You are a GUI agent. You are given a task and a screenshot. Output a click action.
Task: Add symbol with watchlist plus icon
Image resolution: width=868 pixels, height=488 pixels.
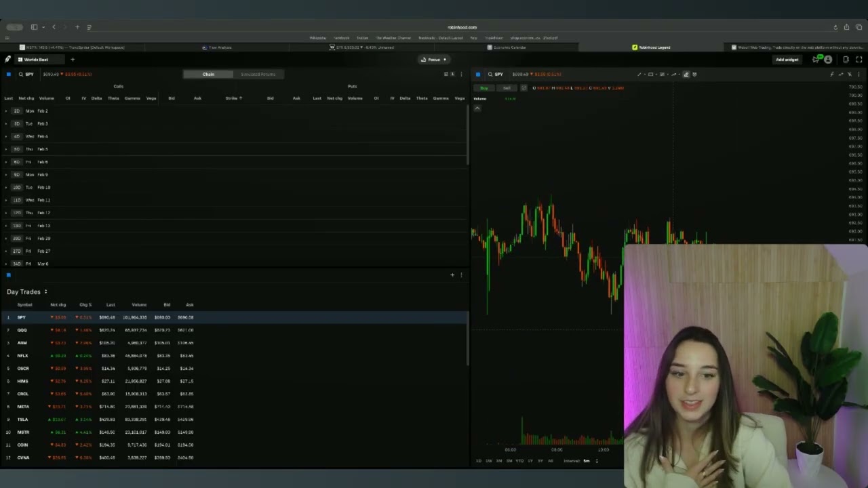tap(452, 275)
